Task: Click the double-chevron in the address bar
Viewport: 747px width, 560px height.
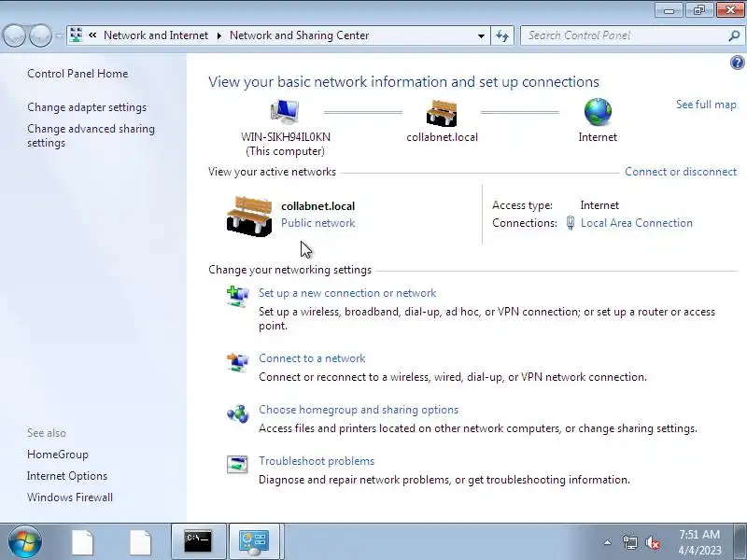Action: (x=92, y=35)
